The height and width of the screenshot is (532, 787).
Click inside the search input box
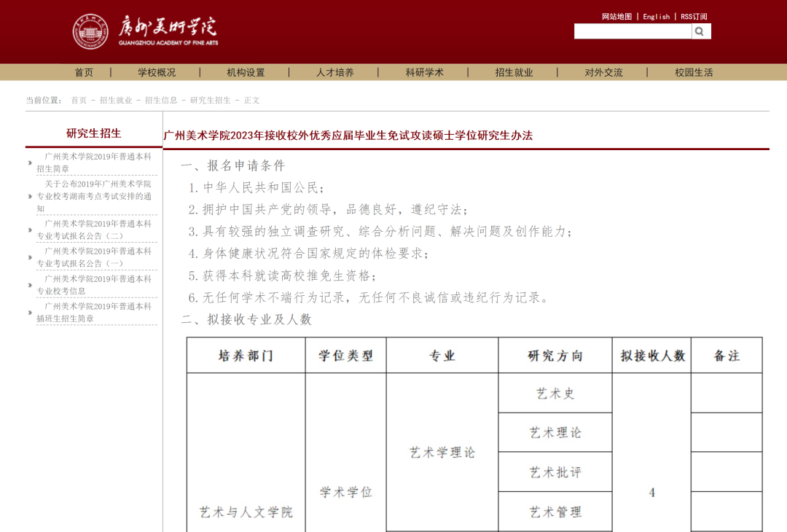[x=633, y=31]
